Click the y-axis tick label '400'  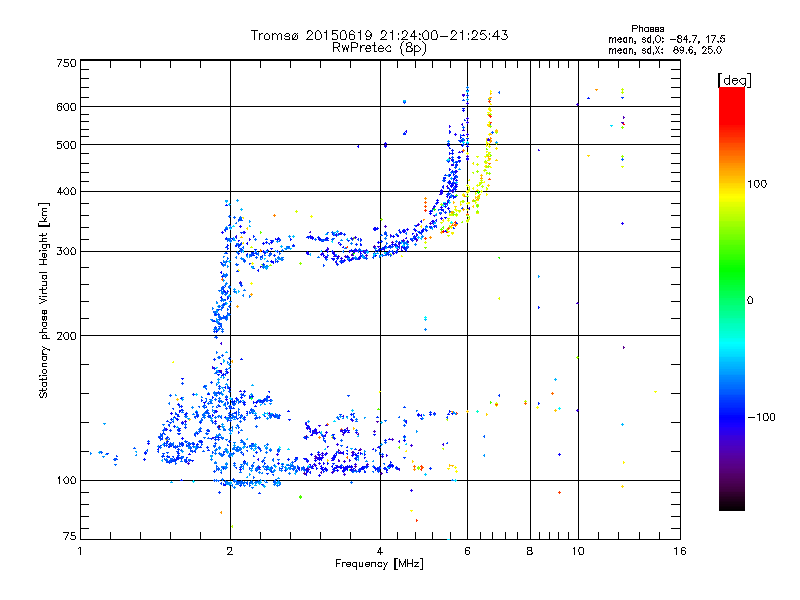click(x=66, y=192)
